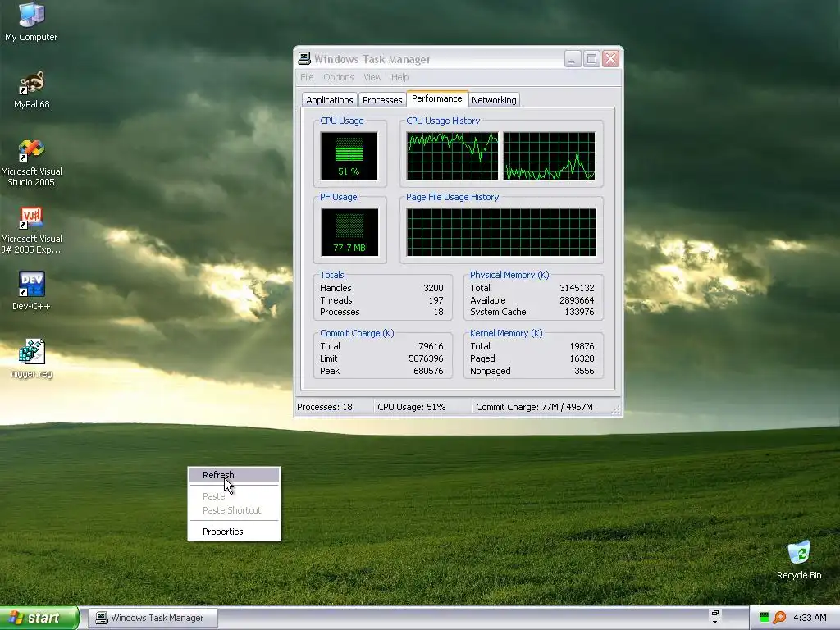This screenshot has width=840, height=630.
Task: Click the Paged kernel memory value 16320
Action: pos(582,358)
